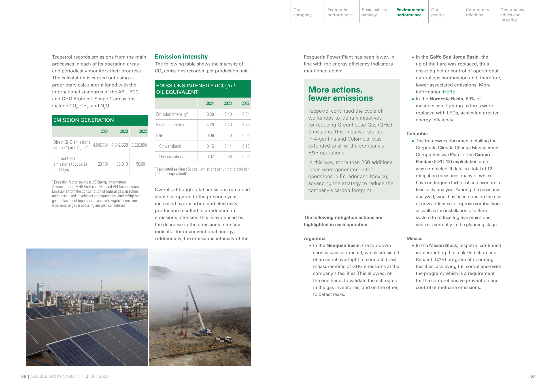
Task: Select the 4.26 Electrical energy value
Action: pos(210,125)
